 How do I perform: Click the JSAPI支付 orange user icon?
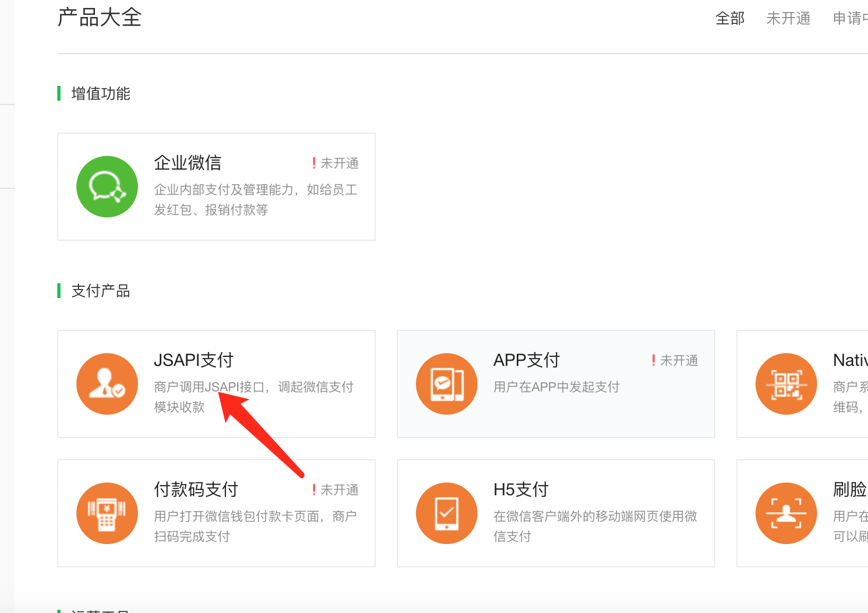point(107,384)
